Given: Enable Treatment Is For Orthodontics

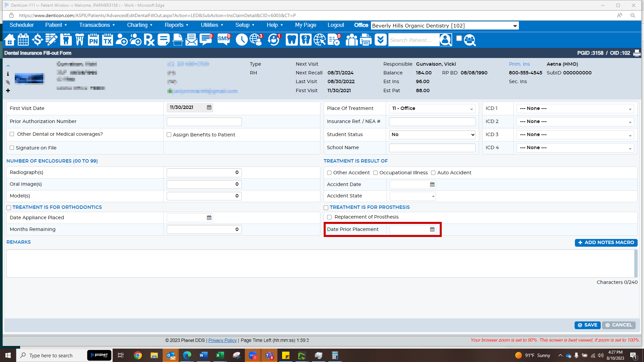Looking at the screenshot, I should [x=9, y=208].
